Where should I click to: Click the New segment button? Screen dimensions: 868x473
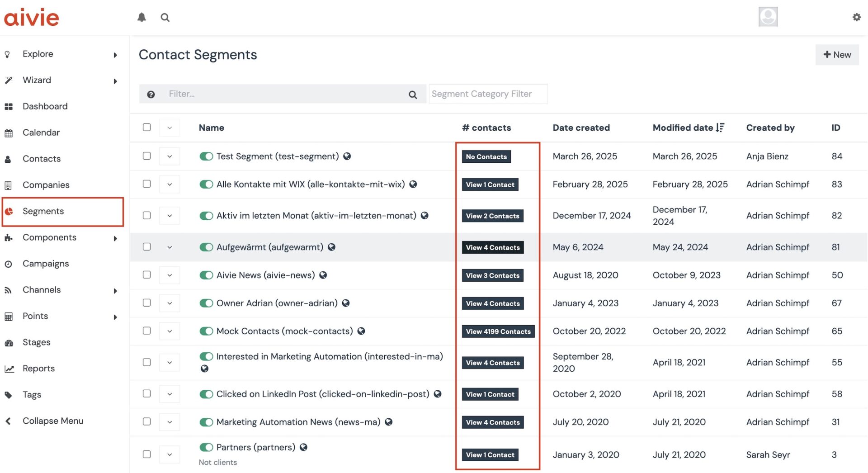tap(837, 55)
